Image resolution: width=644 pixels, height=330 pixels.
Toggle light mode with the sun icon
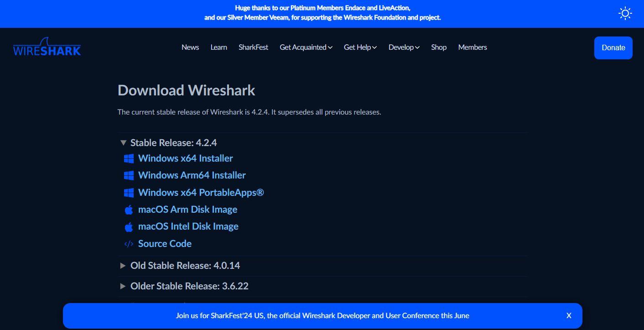[x=625, y=13]
